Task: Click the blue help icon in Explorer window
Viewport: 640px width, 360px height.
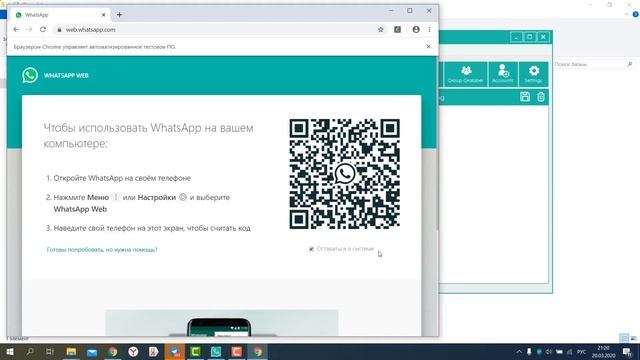Action: coord(636,14)
